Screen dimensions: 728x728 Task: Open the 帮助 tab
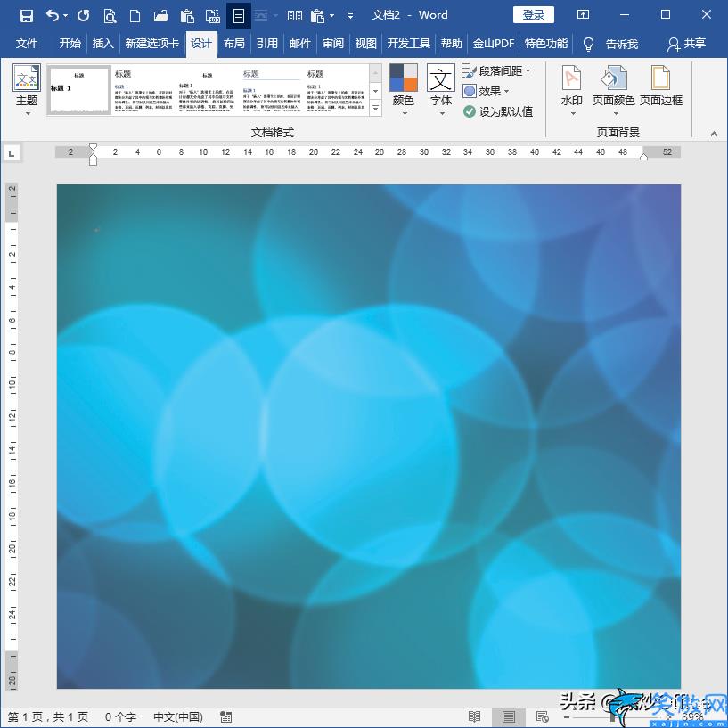(x=451, y=44)
